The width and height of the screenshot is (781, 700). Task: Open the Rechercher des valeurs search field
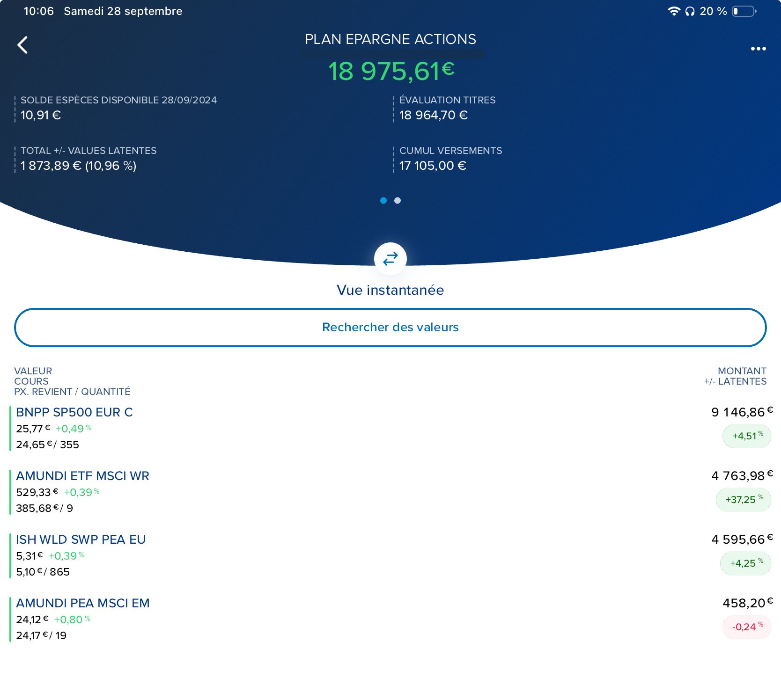pyautogui.click(x=390, y=328)
